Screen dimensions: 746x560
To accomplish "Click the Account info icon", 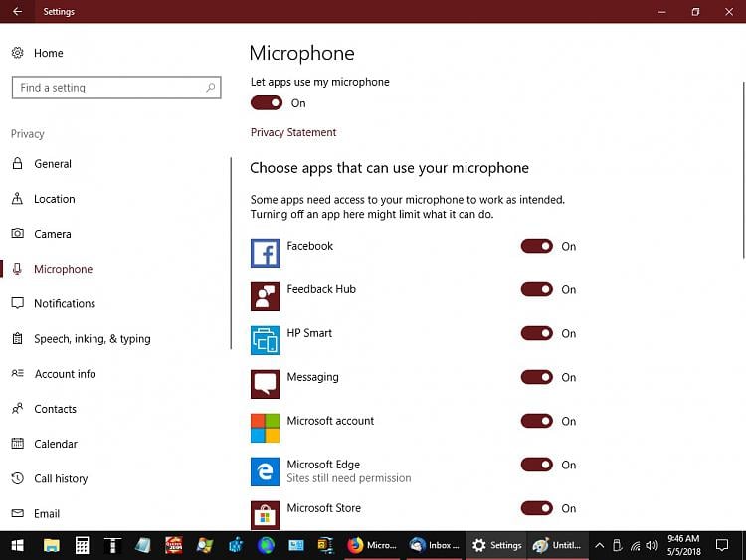I will [18, 373].
